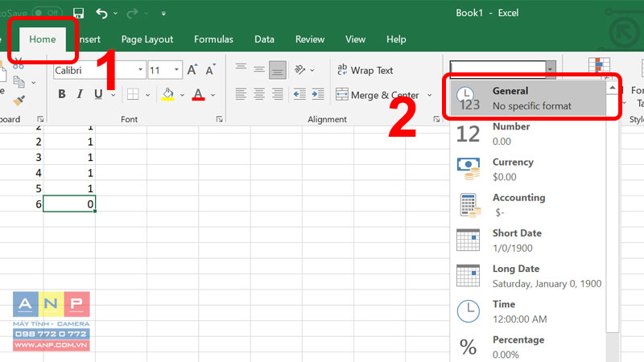Open Merge & Center dropdown arrow

[x=430, y=95]
